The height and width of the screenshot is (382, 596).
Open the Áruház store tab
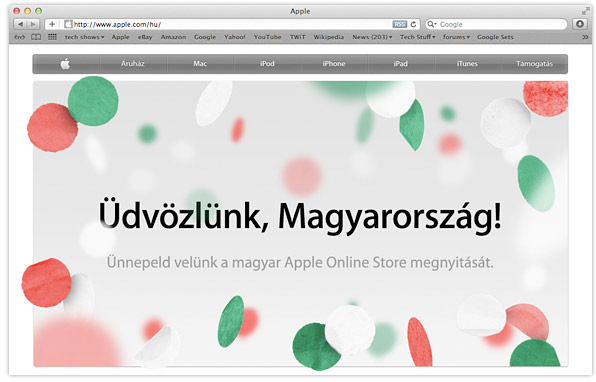[x=133, y=64]
